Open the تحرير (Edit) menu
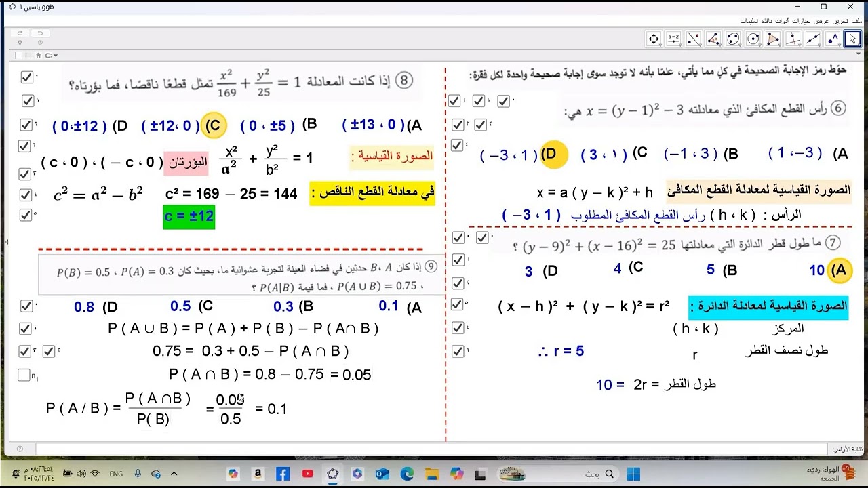This screenshot has height=488, width=868. point(841,21)
